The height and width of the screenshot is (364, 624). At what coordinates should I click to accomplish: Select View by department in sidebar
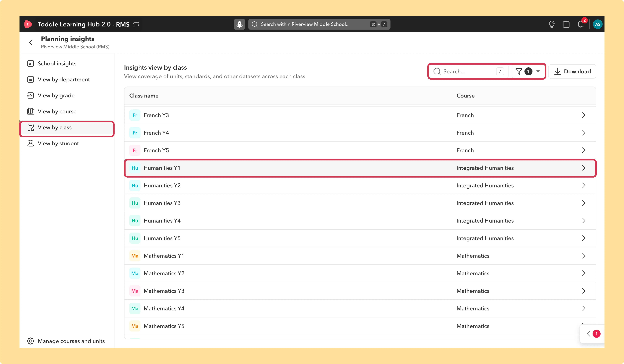[x=64, y=80]
